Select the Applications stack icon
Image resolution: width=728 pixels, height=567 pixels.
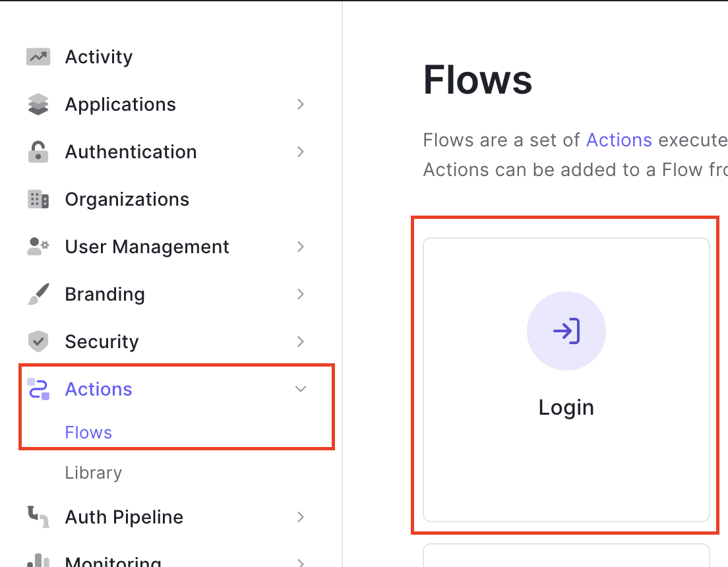(x=38, y=104)
